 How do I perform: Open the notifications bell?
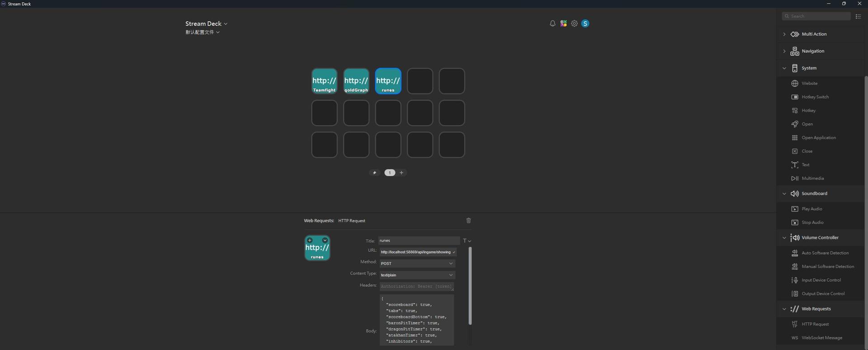coord(552,24)
